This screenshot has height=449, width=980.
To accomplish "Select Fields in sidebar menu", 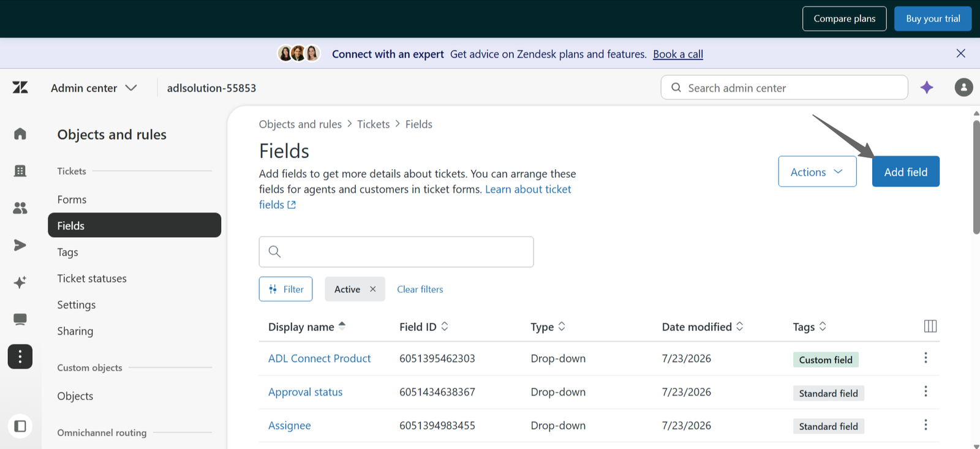I will pyautogui.click(x=134, y=225).
